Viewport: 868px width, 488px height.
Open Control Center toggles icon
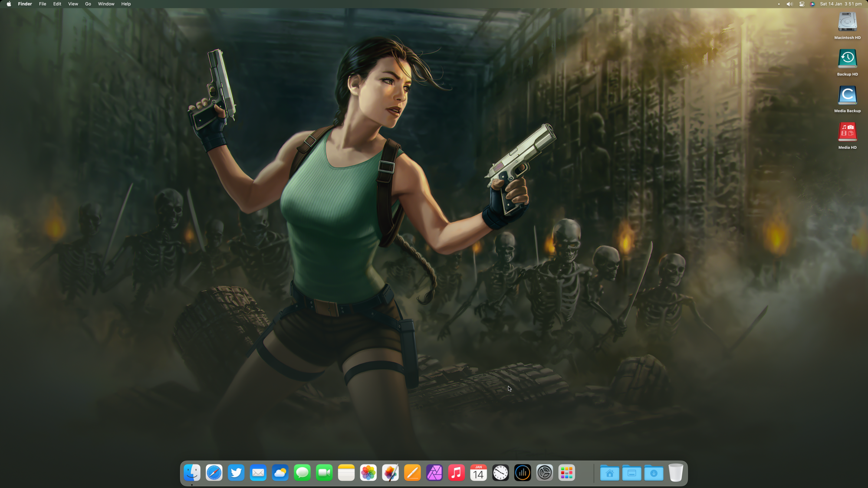tap(802, 4)
